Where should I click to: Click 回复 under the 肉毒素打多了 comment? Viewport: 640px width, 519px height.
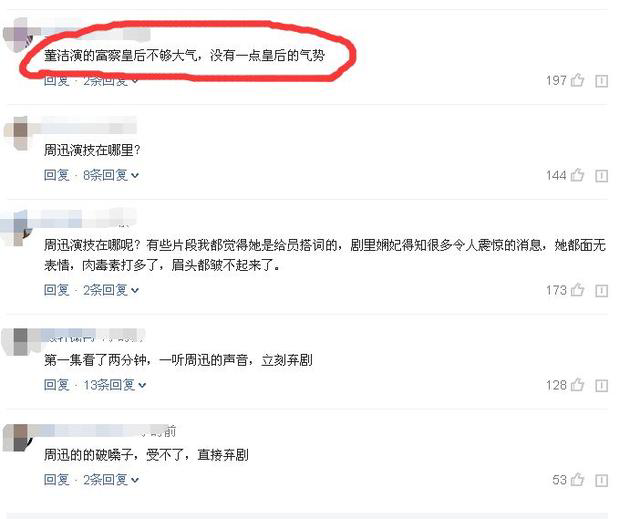[x=57, y=290]
